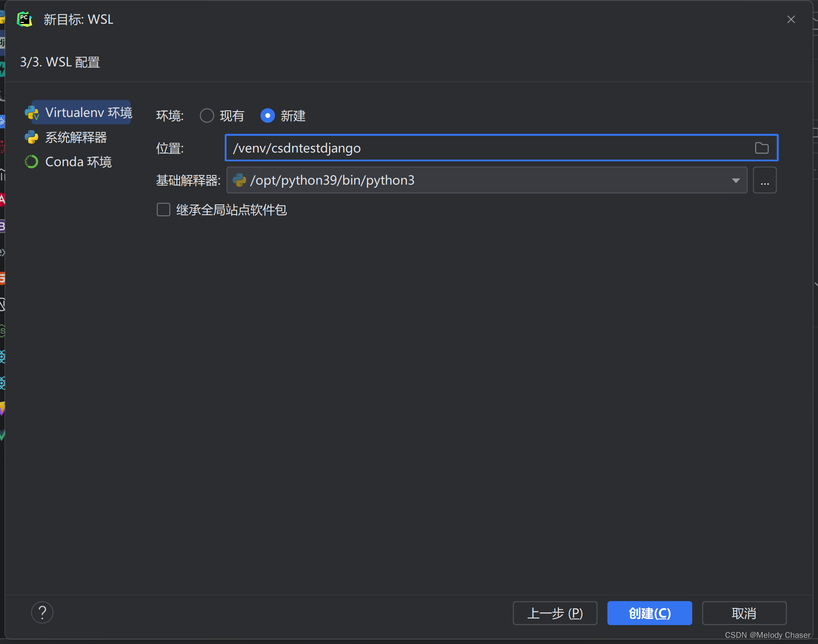Click the PyCharm logo in the dialog title
818x644 pixels.
[25, 19]
